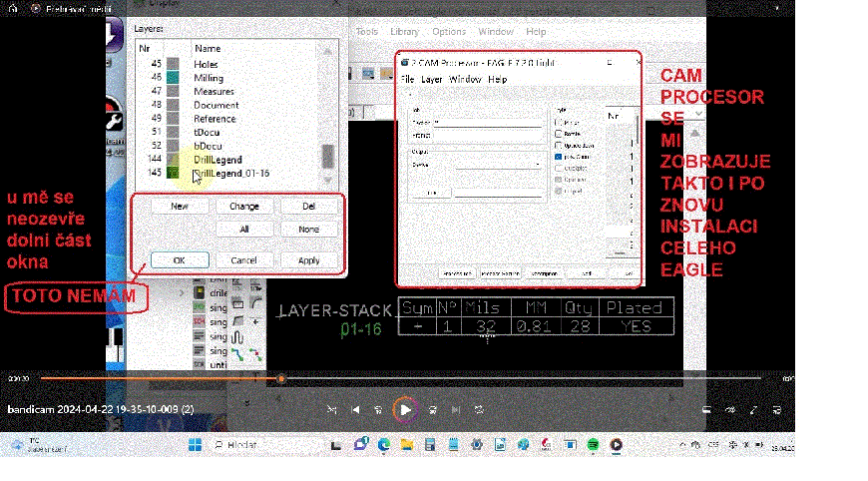868x481 pixels.
Task: Enable the Upside down checkbox
Action: pos(557,145)
